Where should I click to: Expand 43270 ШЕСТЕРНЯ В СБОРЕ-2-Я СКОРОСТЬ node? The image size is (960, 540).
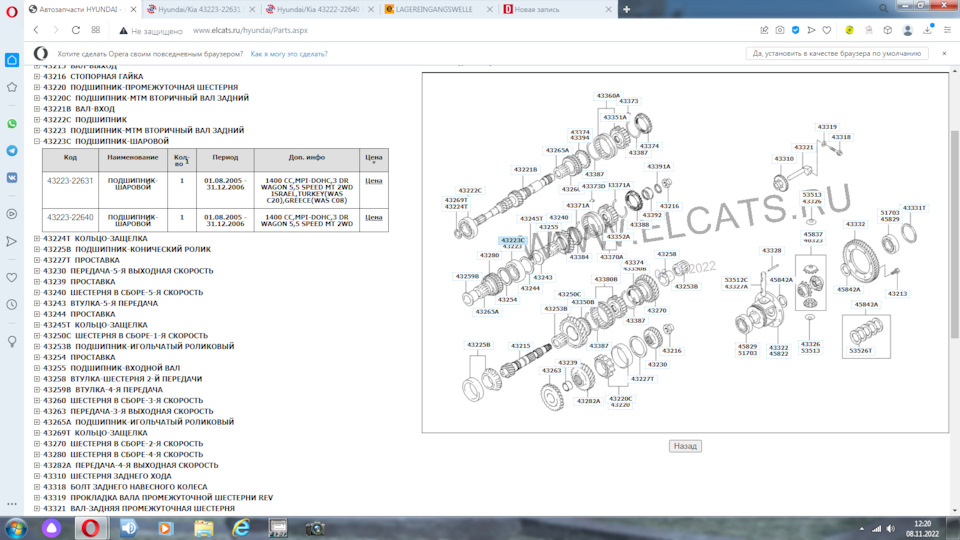point(37,444)
